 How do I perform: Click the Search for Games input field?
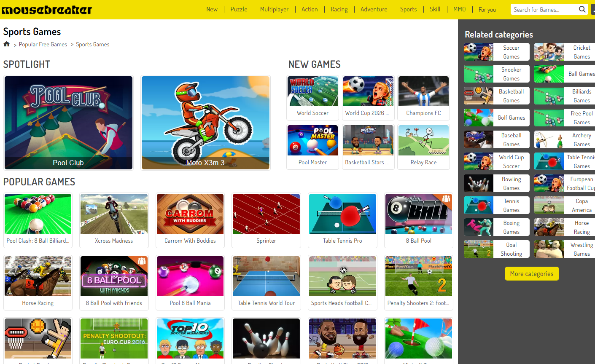coord(545,9)
